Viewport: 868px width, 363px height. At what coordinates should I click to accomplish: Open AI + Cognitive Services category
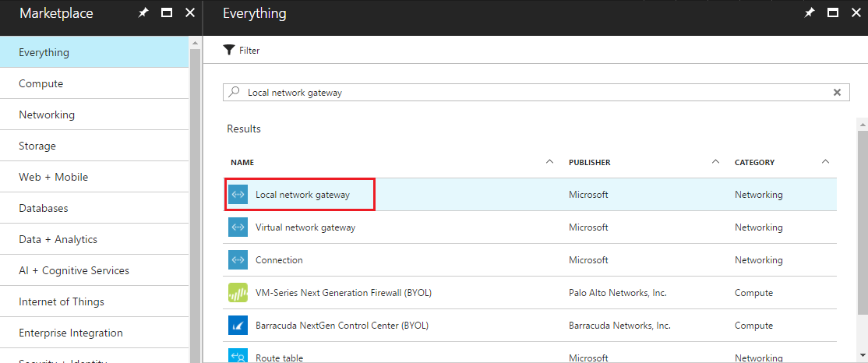pos(74,270)
